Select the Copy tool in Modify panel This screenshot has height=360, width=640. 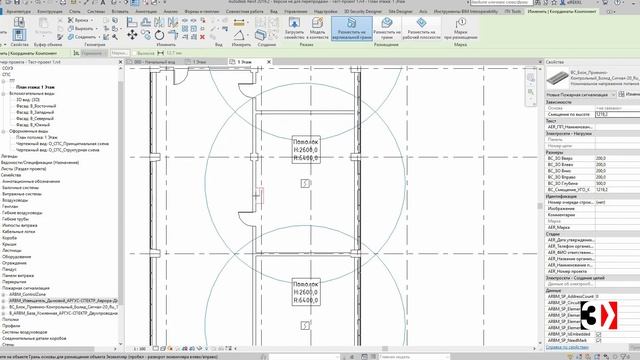pyautogui.click(x=146, y=35)
